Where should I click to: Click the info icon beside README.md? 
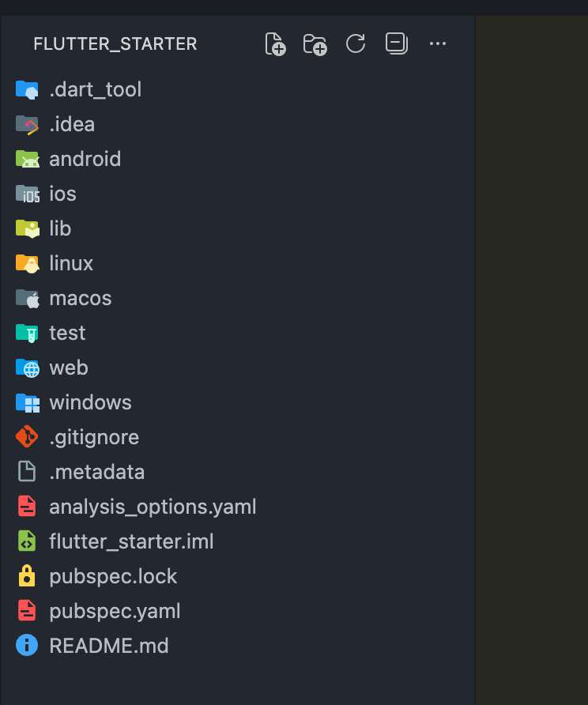[x=27, y=646]
